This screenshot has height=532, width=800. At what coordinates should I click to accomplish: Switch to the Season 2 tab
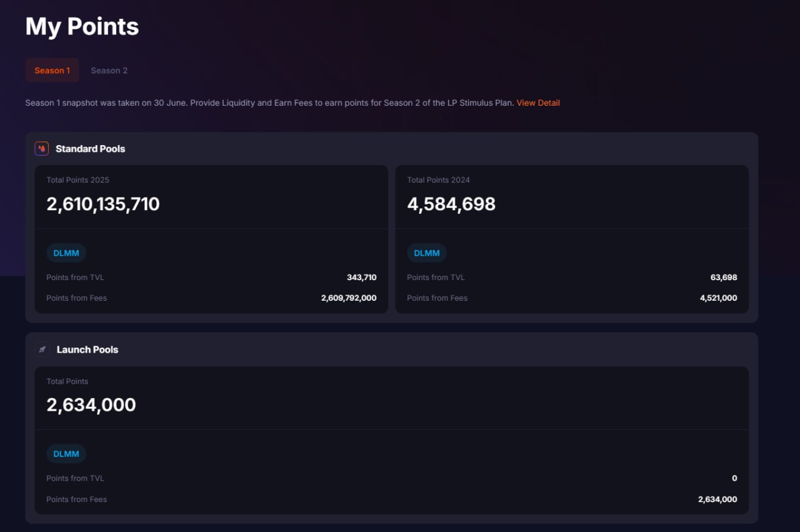point(109,71)
